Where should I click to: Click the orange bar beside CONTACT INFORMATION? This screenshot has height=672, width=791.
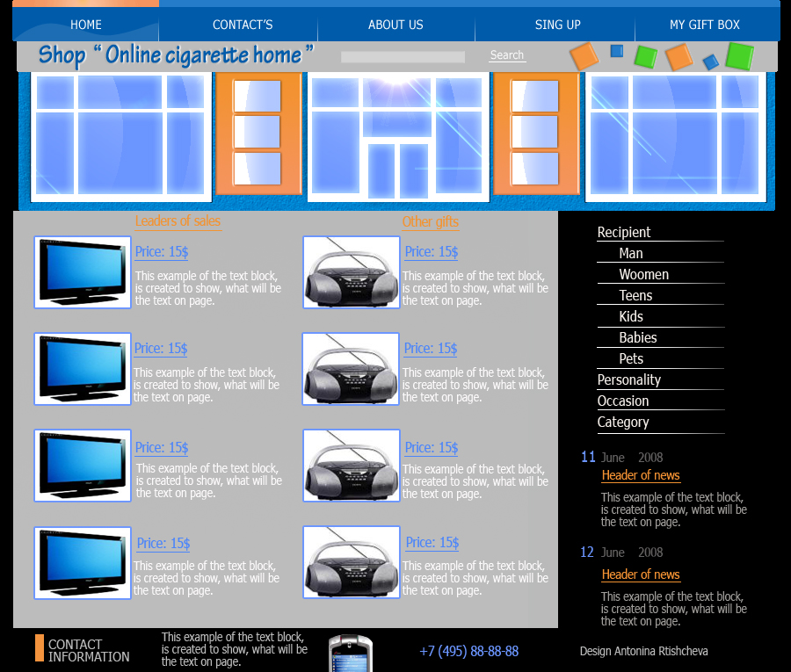tap(38, 648)
